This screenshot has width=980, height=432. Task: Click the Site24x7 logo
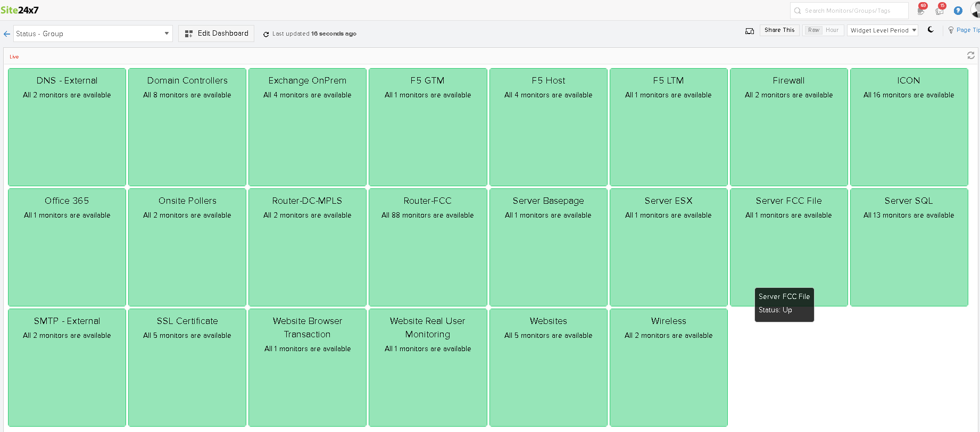pos(20,10)
